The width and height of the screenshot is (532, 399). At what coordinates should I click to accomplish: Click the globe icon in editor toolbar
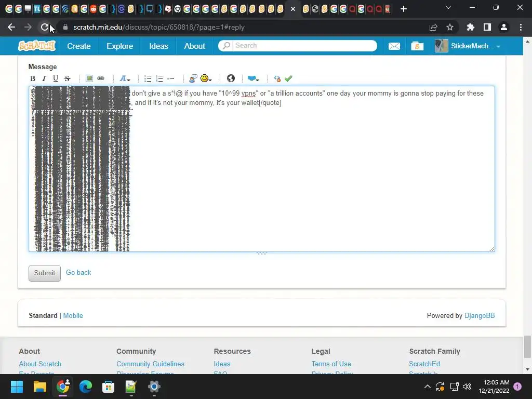pyautogui.click(x=231, y=78)
